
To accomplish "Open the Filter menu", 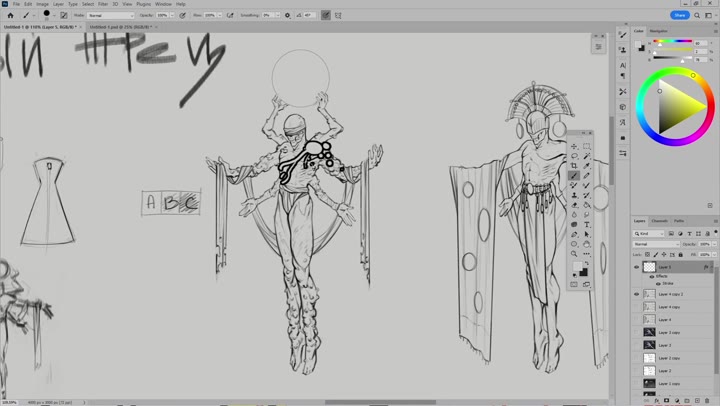I will coord(103,4).
